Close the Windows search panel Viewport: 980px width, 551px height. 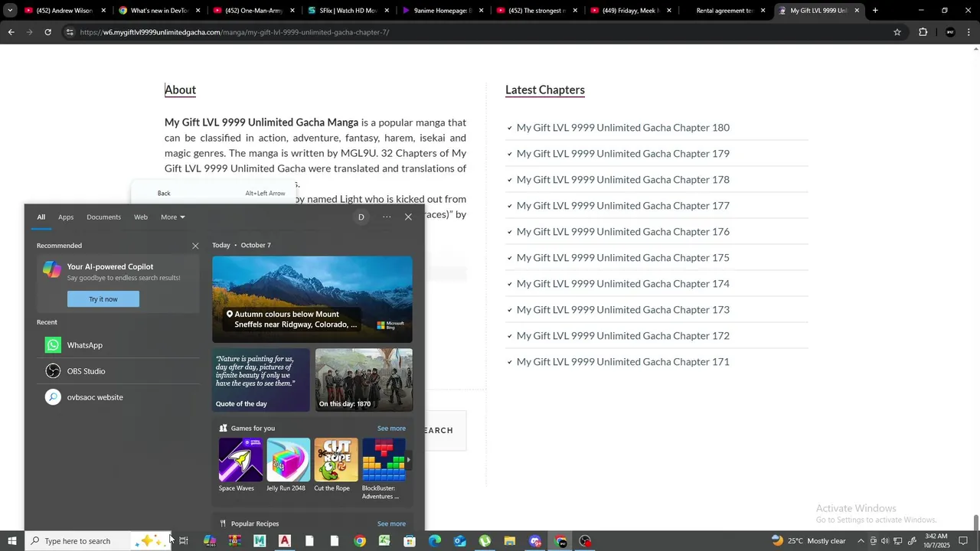pyautogui.click(x=408, y=217)
